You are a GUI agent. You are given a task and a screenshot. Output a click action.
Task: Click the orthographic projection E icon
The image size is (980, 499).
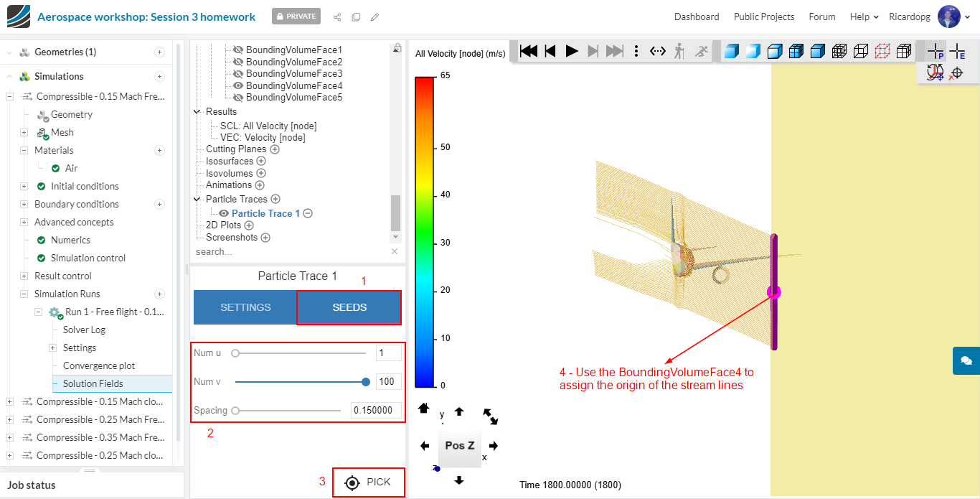click(957, 51)
